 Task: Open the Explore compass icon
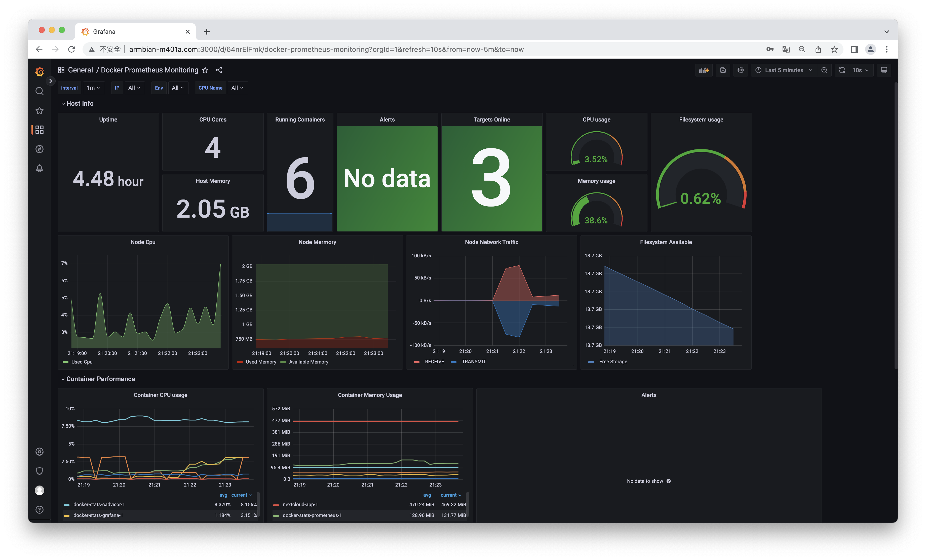(40, 149)
